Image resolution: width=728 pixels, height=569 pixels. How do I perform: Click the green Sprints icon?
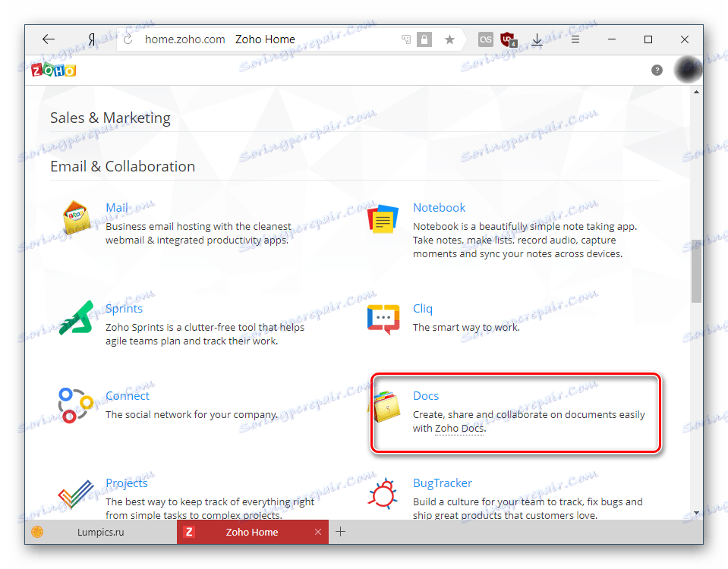77,318
